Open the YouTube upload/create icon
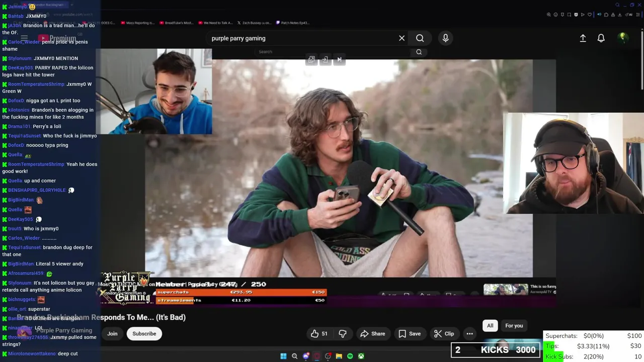644x362 pixels. point(583,38)
